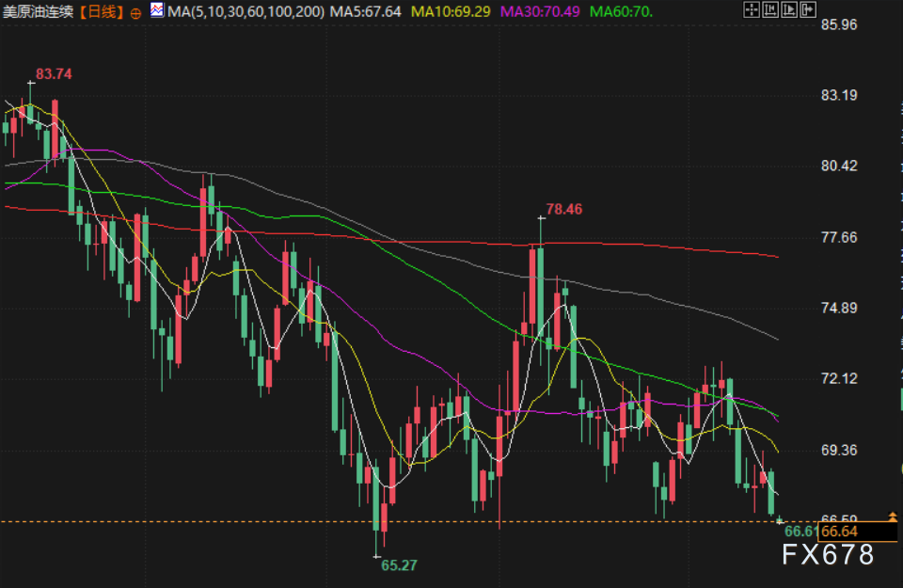
Task: Select the MA5:67.64 legend label
Action: [x=368, y=12]
